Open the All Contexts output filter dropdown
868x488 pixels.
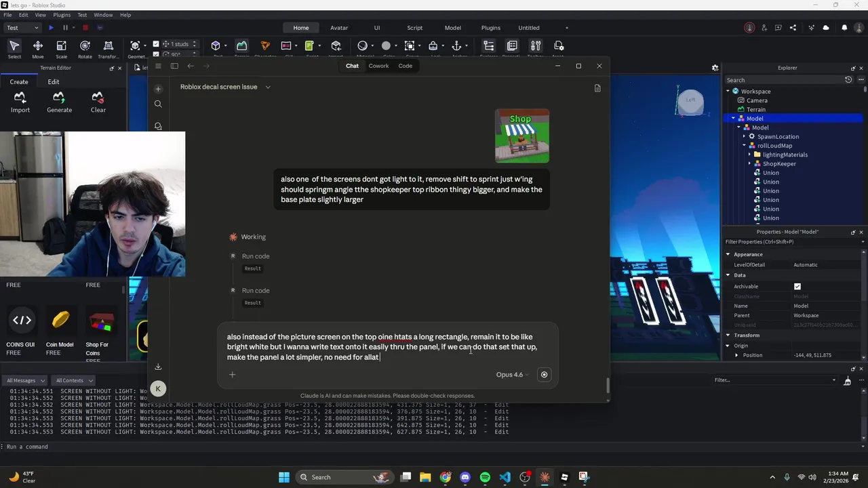73,380
